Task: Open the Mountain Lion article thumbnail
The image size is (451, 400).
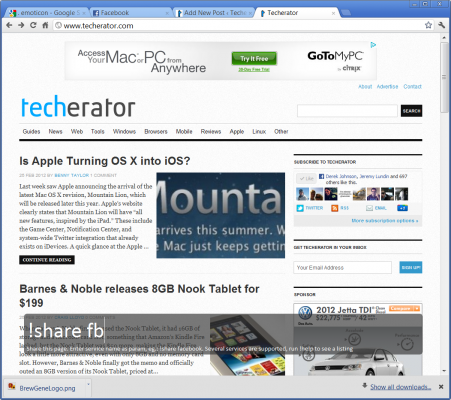Action: click(x=221, y=215)
